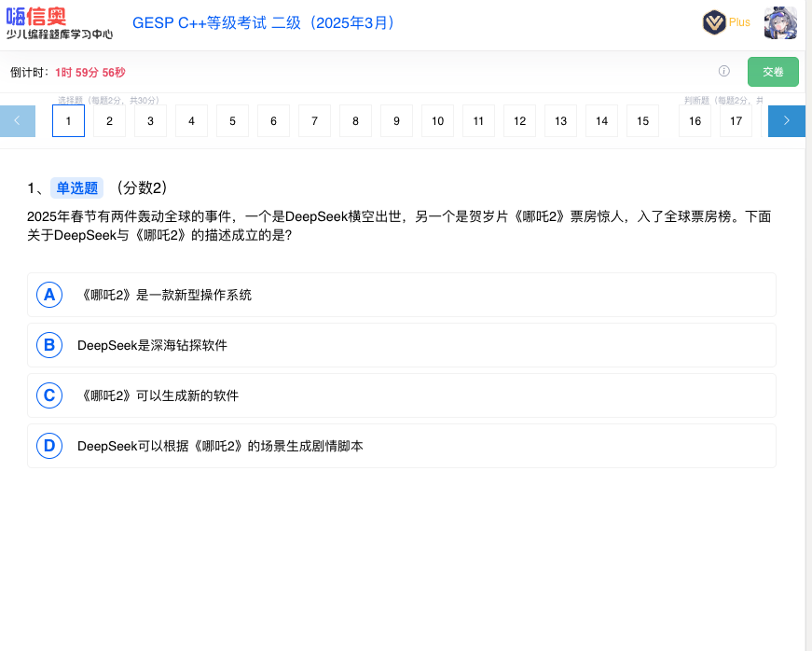Go to question 1
The height and width of the screenshot is (651, 812).
click(x=68, y=121)
